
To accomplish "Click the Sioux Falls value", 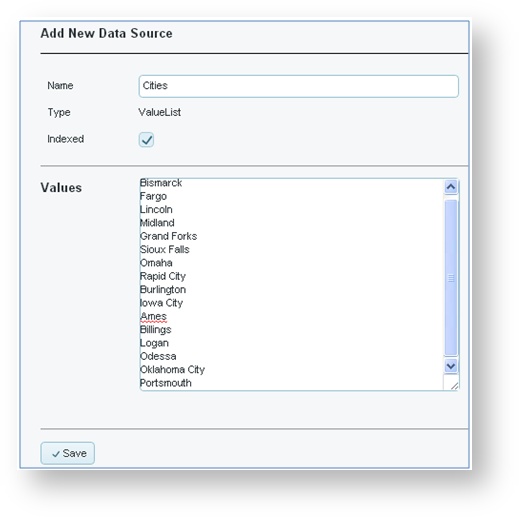I will 165,250.
